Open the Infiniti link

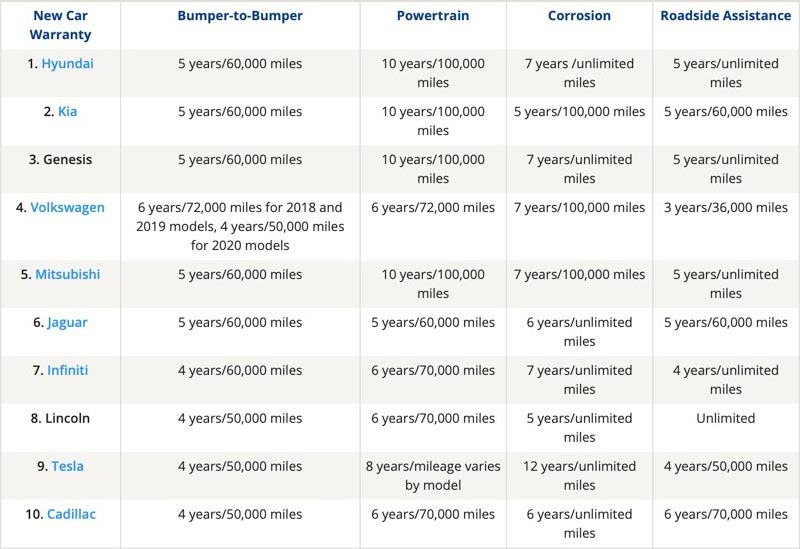67,370
